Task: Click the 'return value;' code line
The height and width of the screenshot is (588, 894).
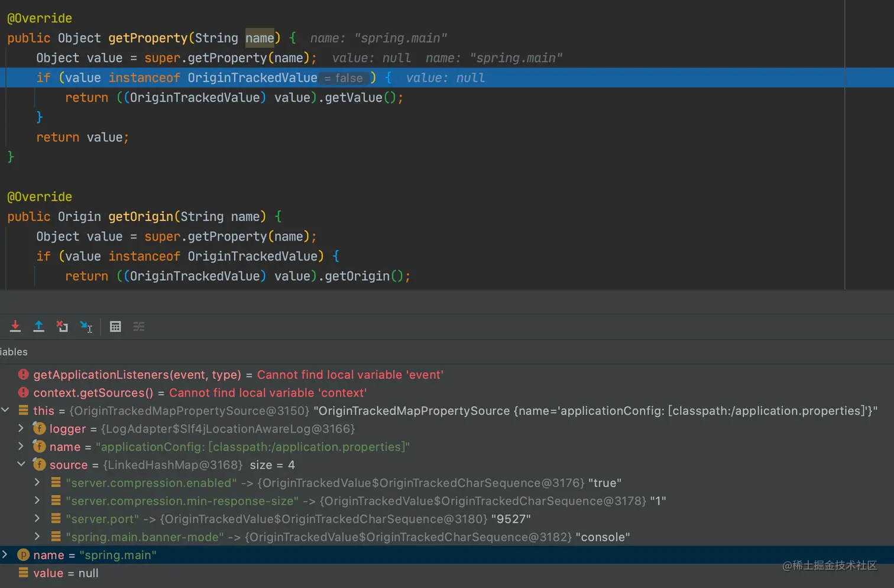Action: [x=83, y=137]
